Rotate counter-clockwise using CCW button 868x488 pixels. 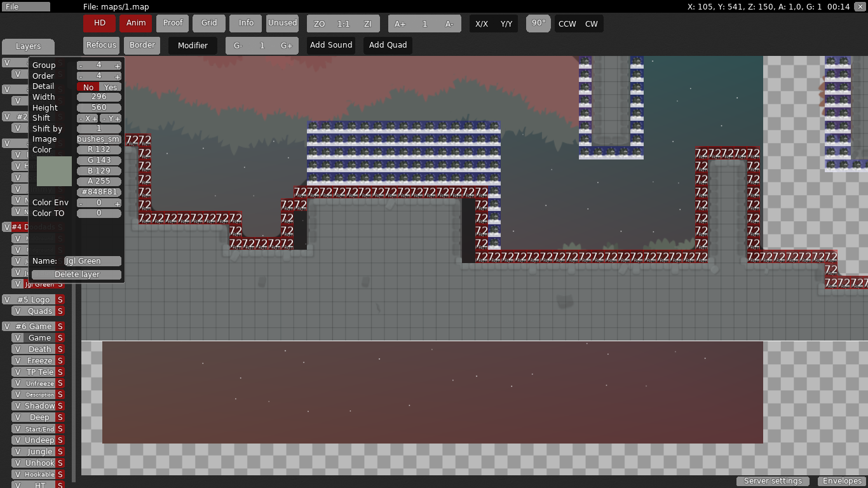pyautogui.click(x=567, y=24)
